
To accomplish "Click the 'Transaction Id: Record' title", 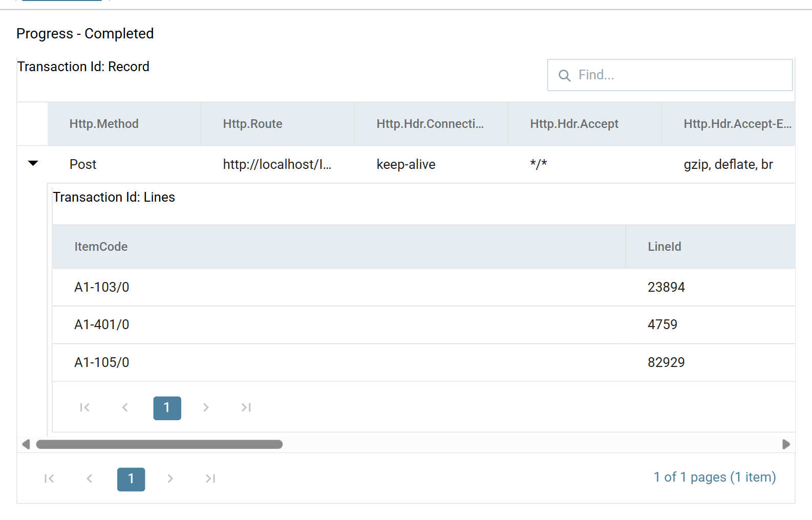I will [83, 67].
